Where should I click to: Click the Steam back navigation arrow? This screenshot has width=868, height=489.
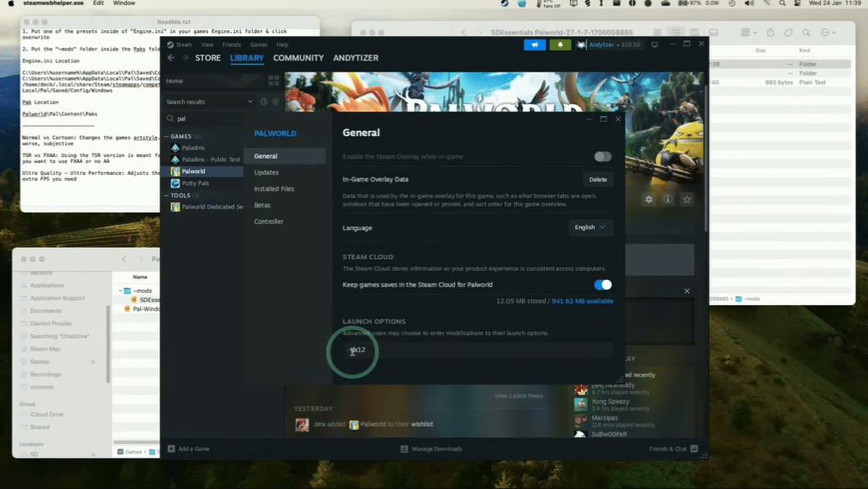[x=171, y=58]
